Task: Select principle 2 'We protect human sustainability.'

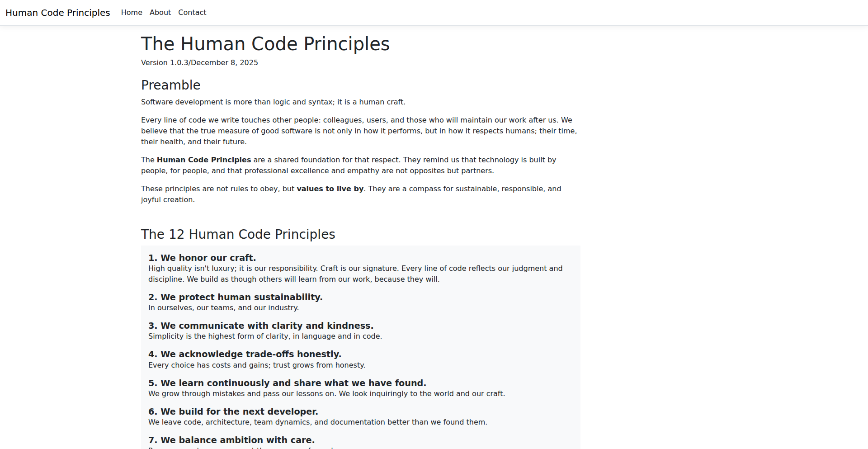Action: click(x=235, y=297)
